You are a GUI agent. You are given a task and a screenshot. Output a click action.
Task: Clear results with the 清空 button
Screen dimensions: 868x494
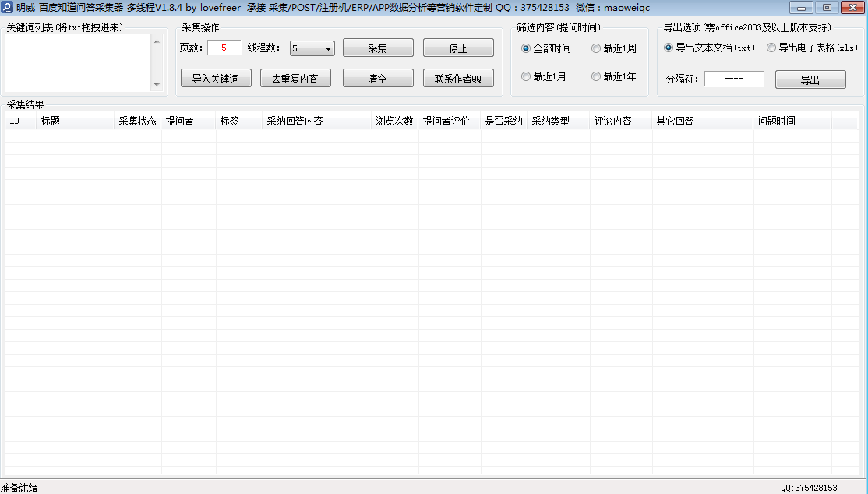[x=378, y=78]
